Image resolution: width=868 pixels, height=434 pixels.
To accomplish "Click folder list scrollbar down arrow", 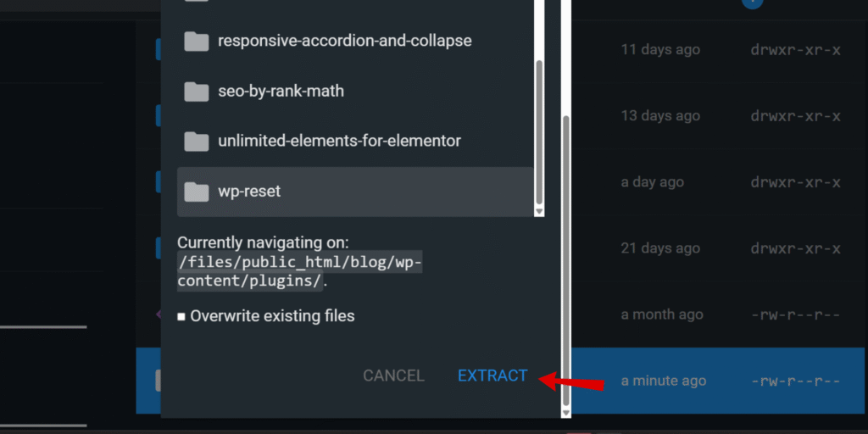I will point(539,212).
